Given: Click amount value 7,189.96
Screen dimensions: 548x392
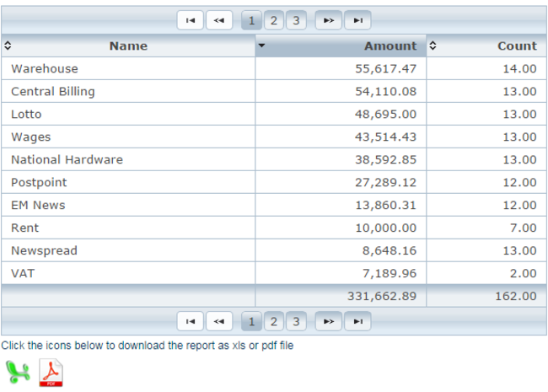Looking at the screenshot, I should pyautogui.click(x=390, y=273).
